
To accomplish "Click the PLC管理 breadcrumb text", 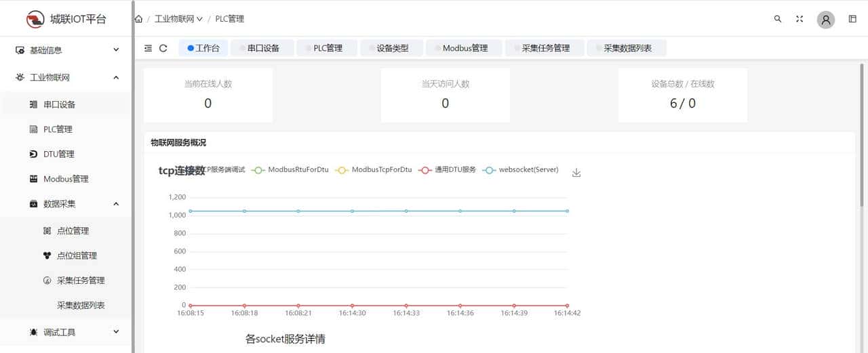I will click(230, 19).
